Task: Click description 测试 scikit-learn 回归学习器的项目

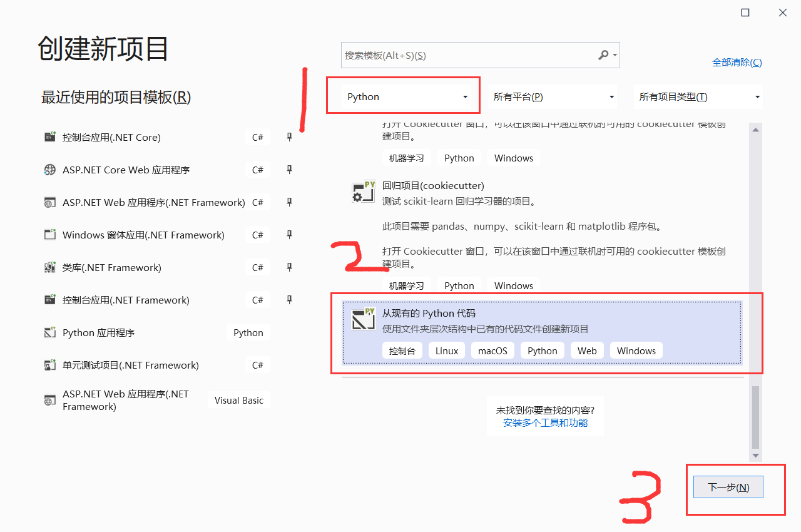Action: pyautogui.click(x=459, y=202)
